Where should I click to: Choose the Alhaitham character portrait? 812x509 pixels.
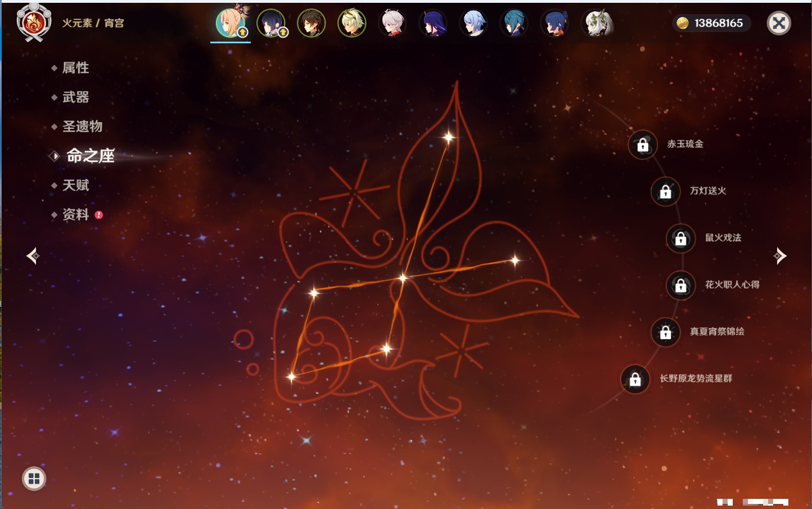352,23
